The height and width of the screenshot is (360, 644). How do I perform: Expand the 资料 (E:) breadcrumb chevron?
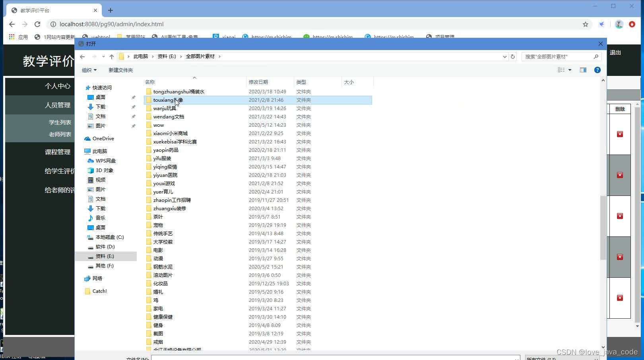pos(181,56)
